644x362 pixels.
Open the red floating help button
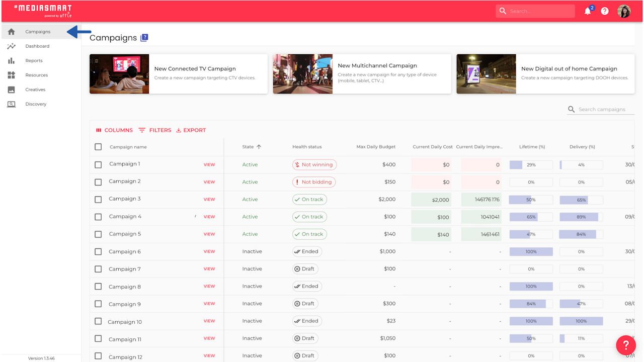[626, 345]
